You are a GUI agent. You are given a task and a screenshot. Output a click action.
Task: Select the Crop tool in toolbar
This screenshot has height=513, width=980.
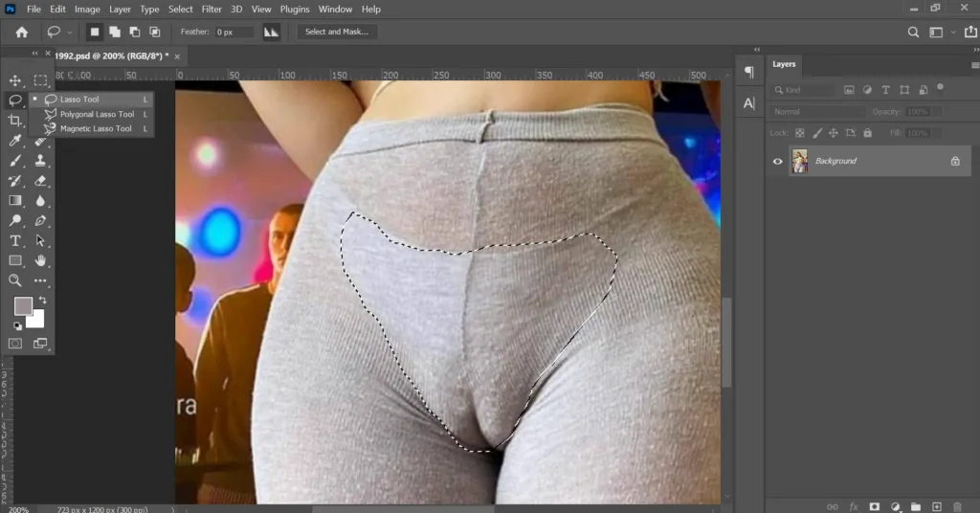(15, 121)
